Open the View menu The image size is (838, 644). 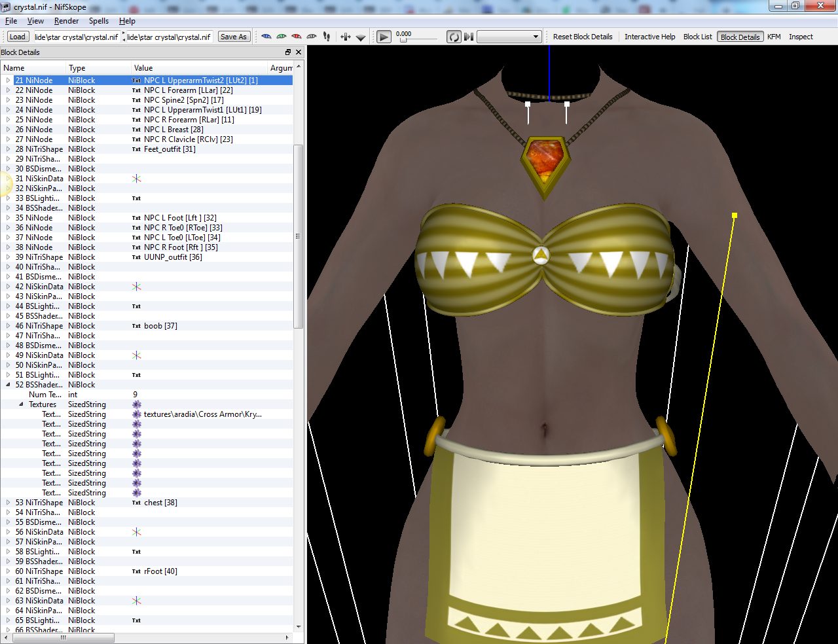tap(35, 21)
